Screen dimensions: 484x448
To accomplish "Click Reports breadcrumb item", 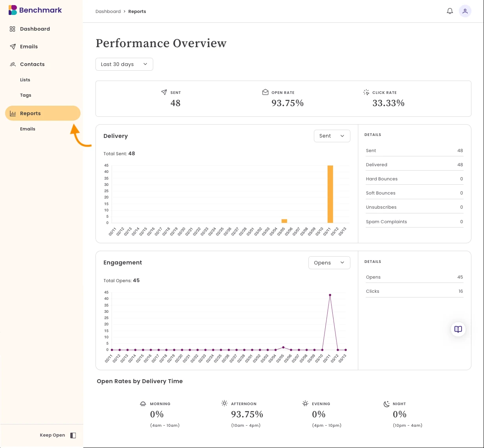I will pyautogui.click(x=137, y=11).
